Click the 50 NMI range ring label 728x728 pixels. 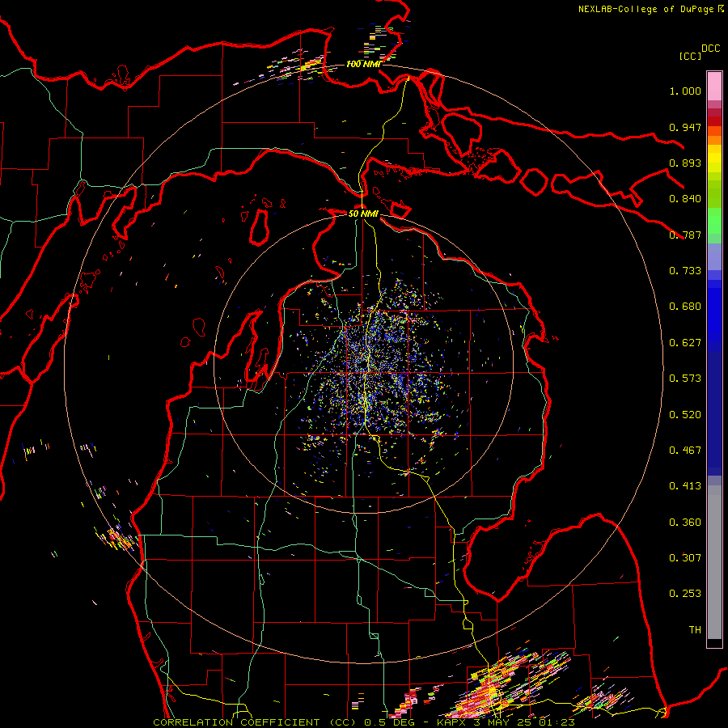click(x=363, y=214)
